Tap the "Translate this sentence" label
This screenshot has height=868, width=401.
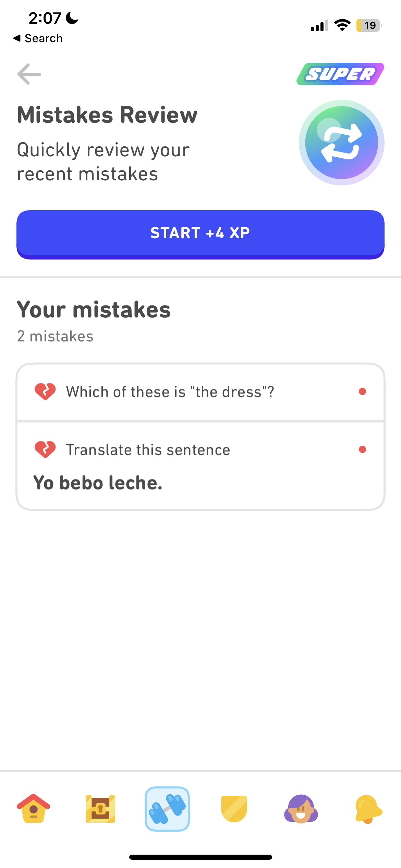(148, 450)
